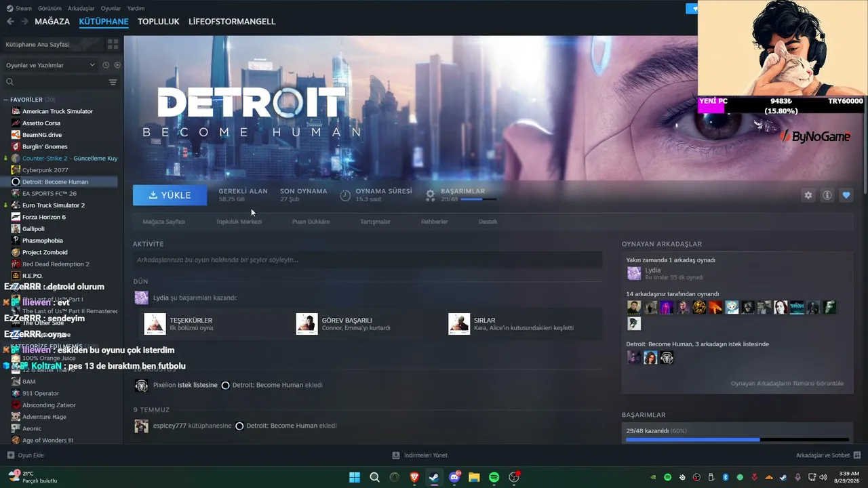Open İndirmeleri Yönet downloads manager
Image resolution: width=868 pixels, height=488 pixels.
point(420,455)
